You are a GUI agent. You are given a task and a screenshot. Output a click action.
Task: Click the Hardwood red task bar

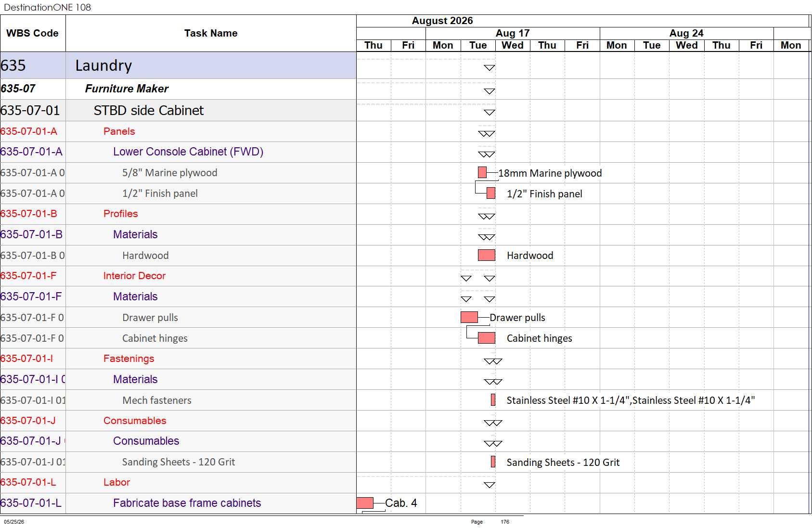[487, 255]
